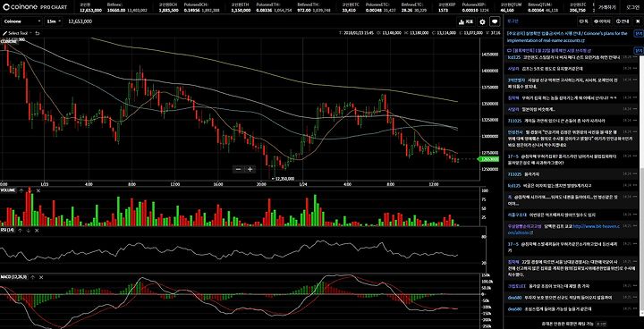Screen dimensions: 644x329
Task: Click the low price marker 12,350,000
Action: (x=282, y=179)
